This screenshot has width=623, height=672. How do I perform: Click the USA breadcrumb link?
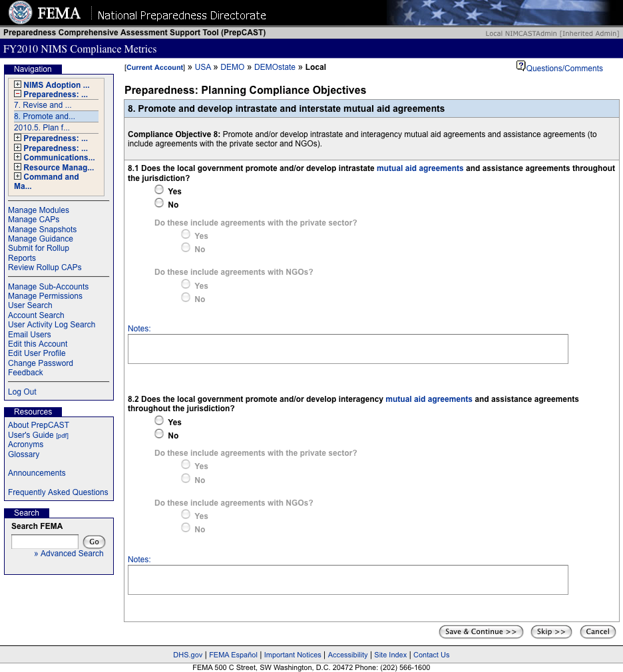tap(203, 67)
